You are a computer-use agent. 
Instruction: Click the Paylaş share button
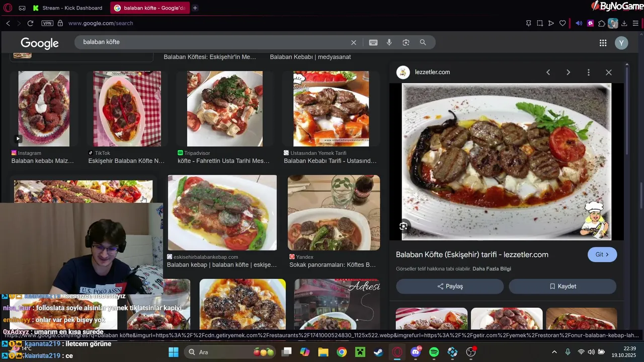point(450,287)
